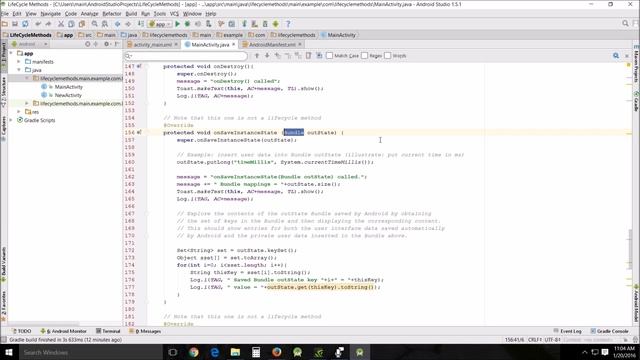
Task: Open the Gradle Console
Action: pyautogui.click(x=610, y=331)
